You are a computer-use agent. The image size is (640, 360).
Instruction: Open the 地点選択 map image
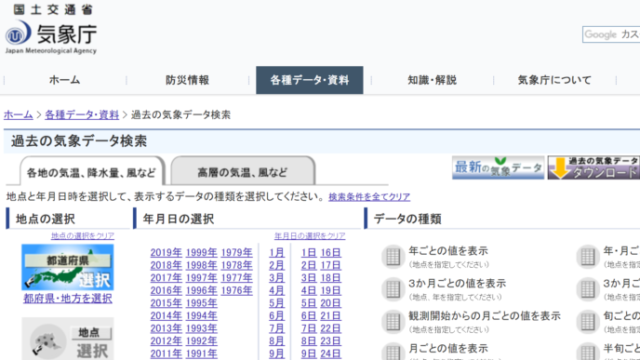(x=67, y=339)
